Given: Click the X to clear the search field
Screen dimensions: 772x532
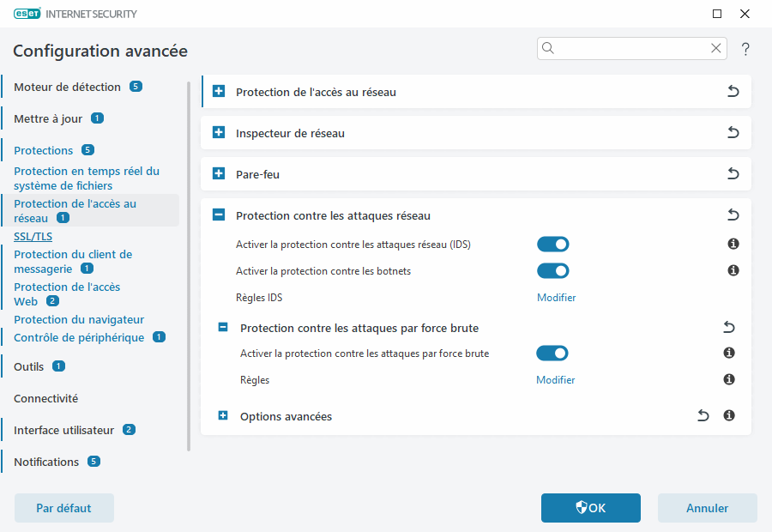Looking at the screenshot, I should tap(716, 48).
